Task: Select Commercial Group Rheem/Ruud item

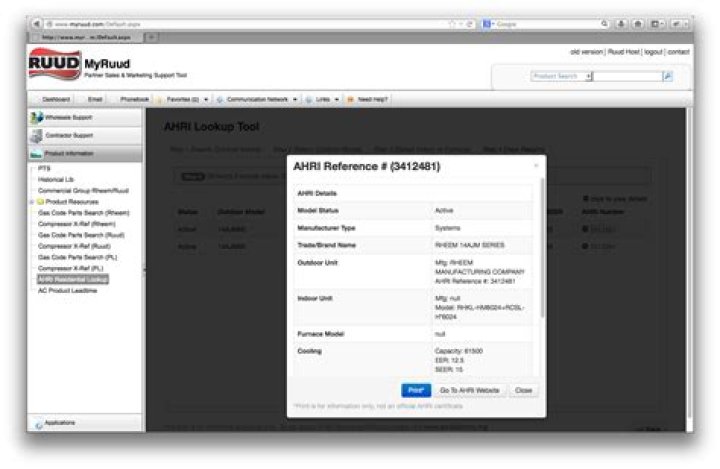Action: click(x=83, y=191)
